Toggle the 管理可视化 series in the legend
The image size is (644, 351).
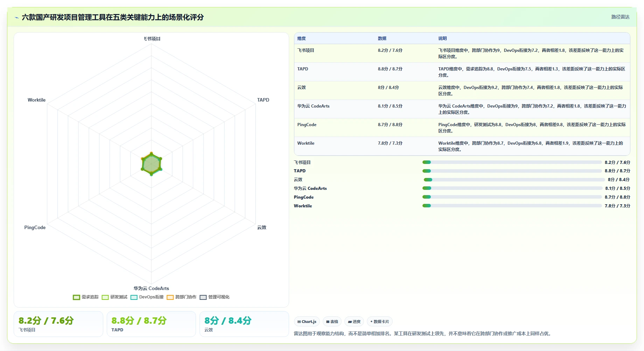click(x=215, y=297)
